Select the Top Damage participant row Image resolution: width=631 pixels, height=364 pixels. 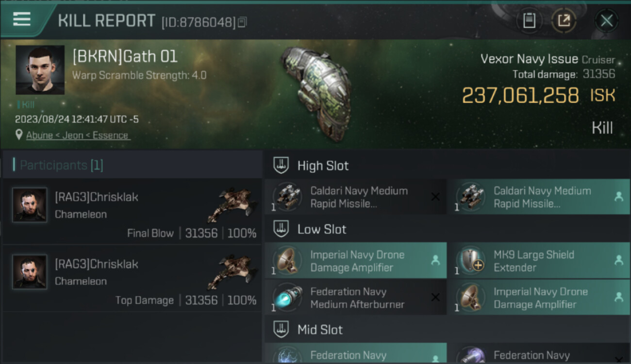132,278
